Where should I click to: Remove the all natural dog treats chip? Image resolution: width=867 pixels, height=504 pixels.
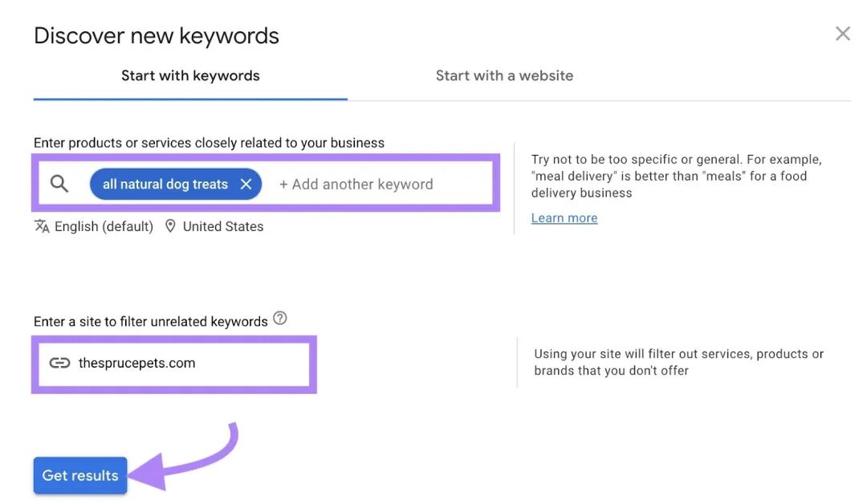pyautogui.click(x=246, y=184)
